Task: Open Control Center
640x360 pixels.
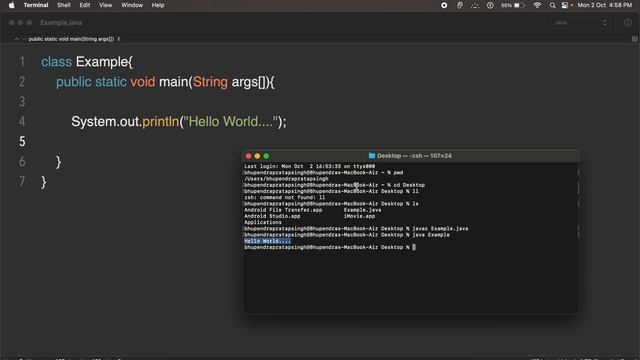Action: click(x=565, y=5)
